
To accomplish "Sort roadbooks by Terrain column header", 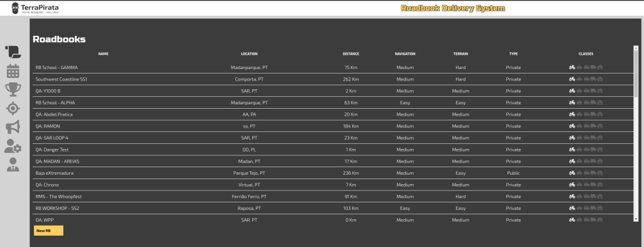I will tap(460, 54).
